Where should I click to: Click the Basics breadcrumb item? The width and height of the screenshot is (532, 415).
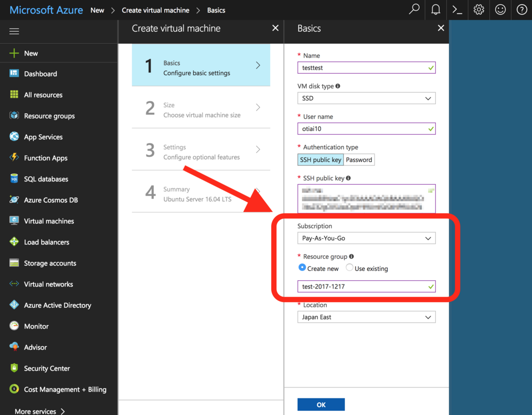click(216, 10)
